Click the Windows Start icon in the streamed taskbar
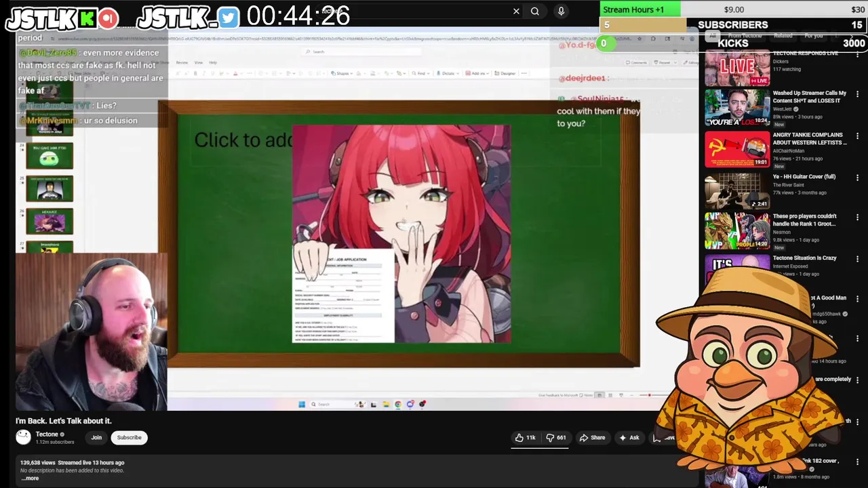Viewport: 868px width, 488px height. pos(302,405)
